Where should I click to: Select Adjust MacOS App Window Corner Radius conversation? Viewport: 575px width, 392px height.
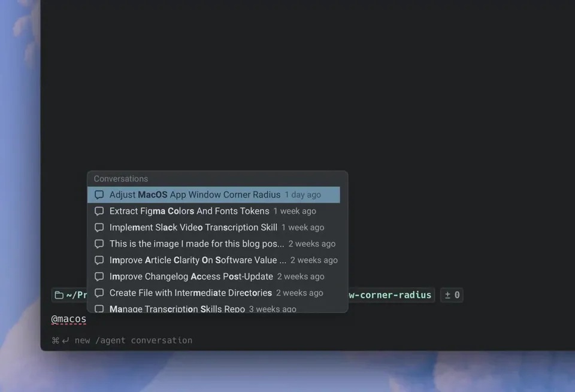pyautogui.click(x=213, y=195)
